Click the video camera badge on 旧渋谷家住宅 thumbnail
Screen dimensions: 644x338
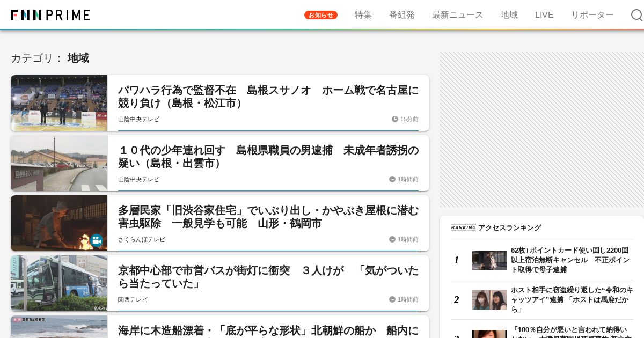[97, 240]
